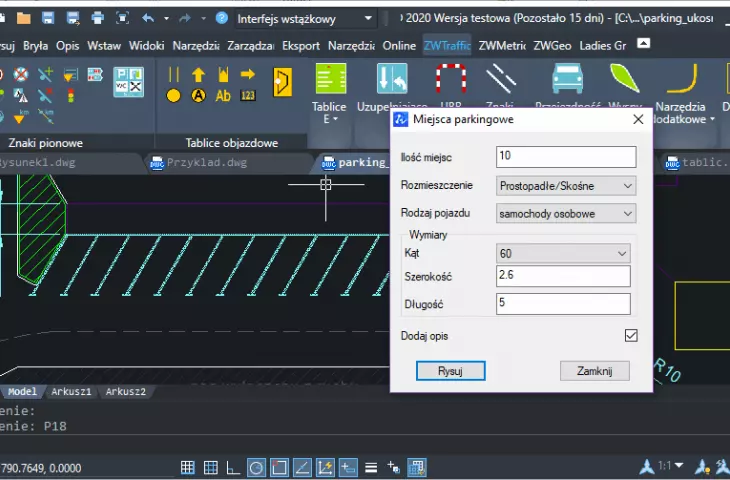Click the Rysuj button
The image size is (730, 480).
point(450,371)
